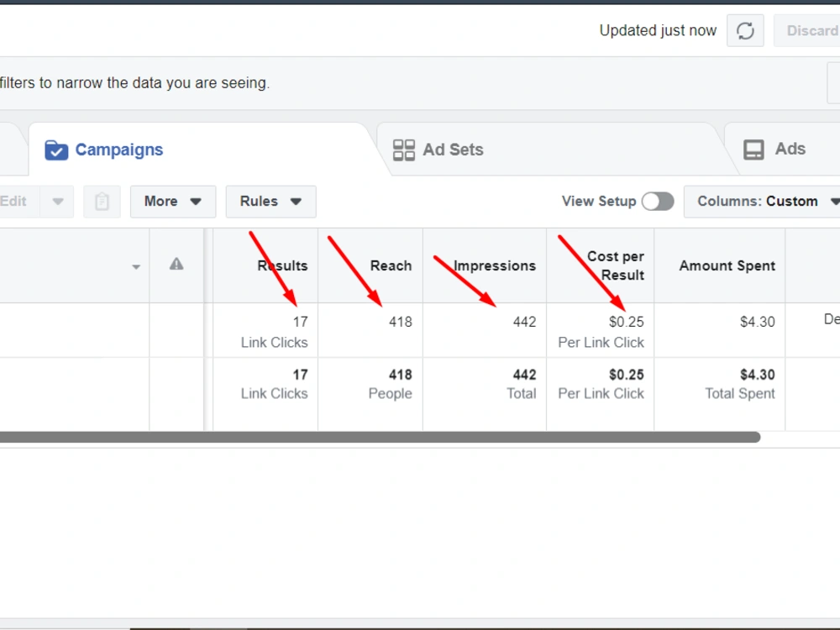
Task: Click the 'Updated just now' text
Action: (x=658, y=30)
